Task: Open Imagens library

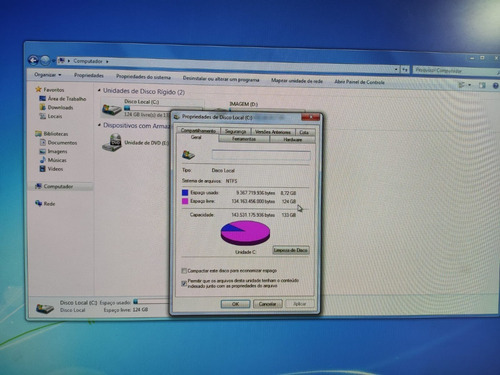Action: 53,151
